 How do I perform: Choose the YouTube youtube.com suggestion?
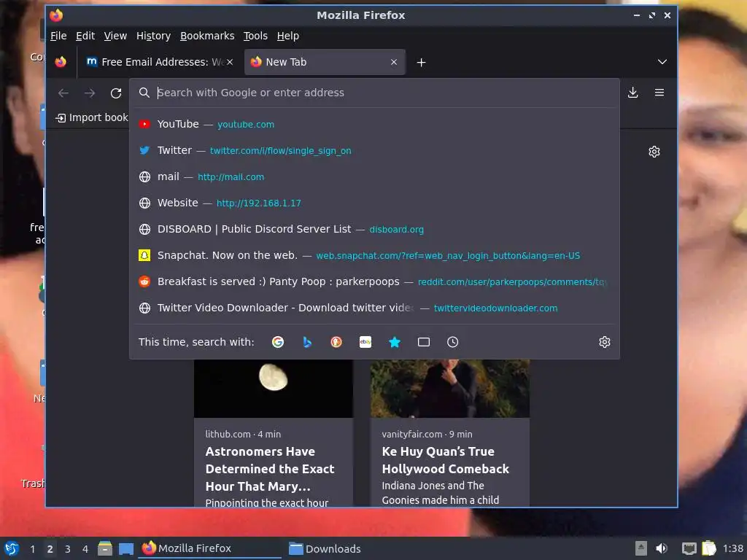[x=374, y=124]
